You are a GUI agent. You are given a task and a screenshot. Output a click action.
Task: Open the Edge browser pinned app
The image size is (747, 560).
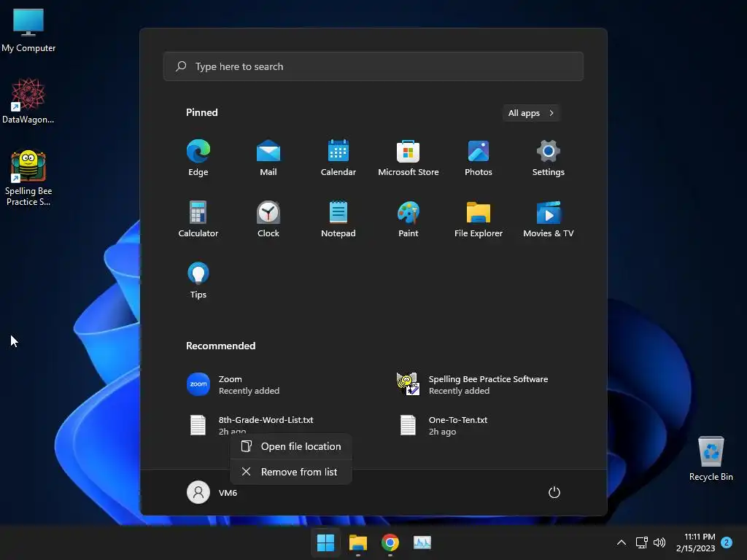point(198,158)
